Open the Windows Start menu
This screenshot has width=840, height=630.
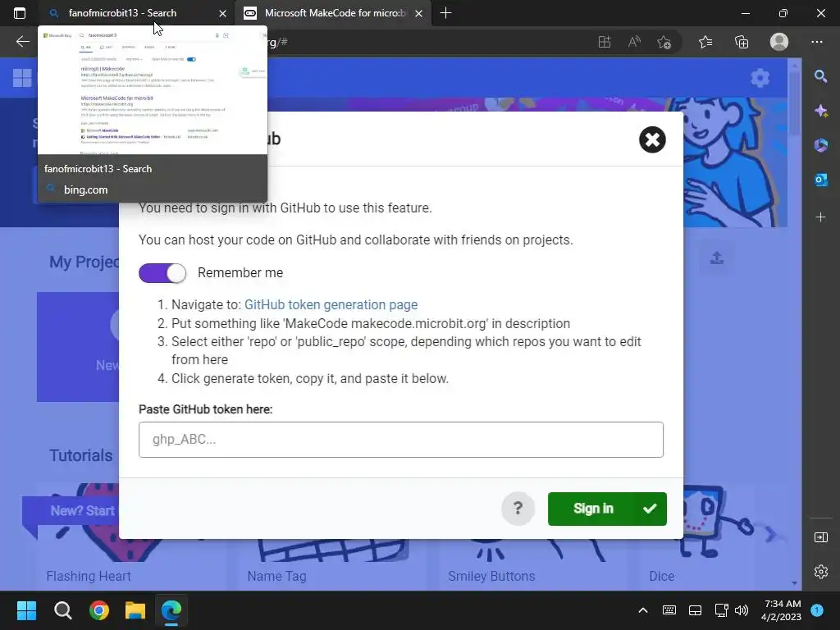point(26,610)
